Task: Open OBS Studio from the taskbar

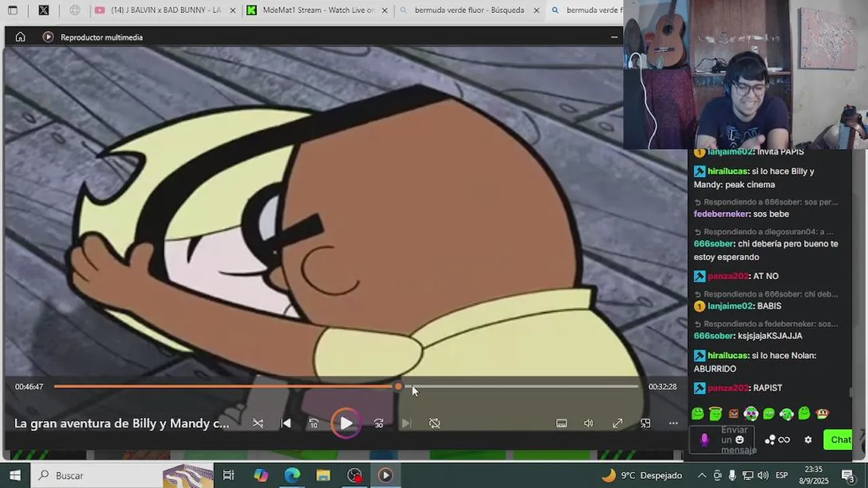Action: tap(354, 475)
